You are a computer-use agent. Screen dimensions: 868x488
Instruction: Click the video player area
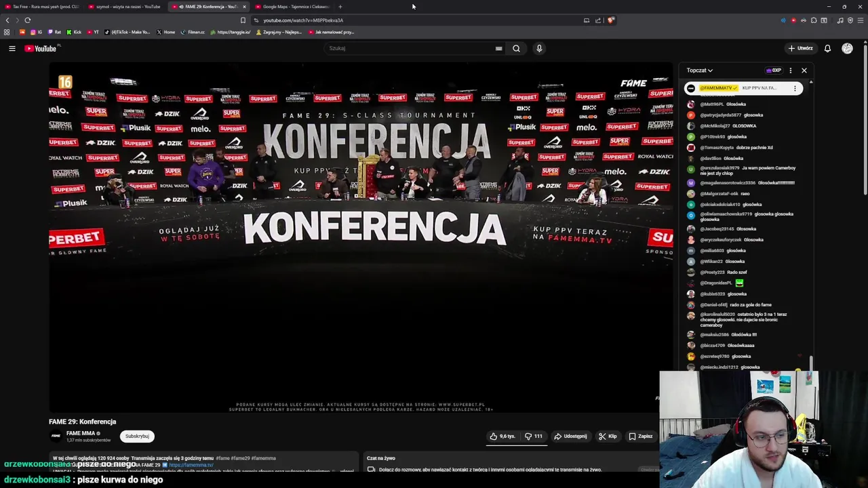coord(361,237)
